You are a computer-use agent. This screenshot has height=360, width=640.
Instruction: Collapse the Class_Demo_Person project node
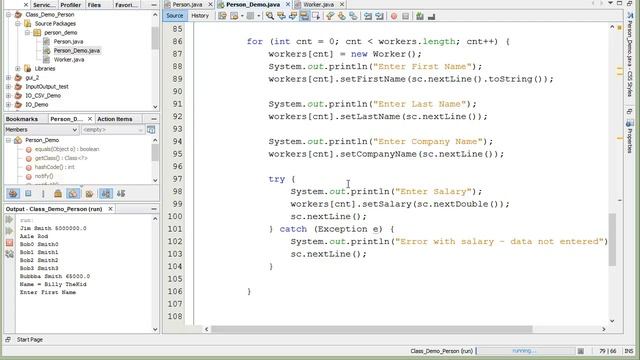[x=9, y=14]
